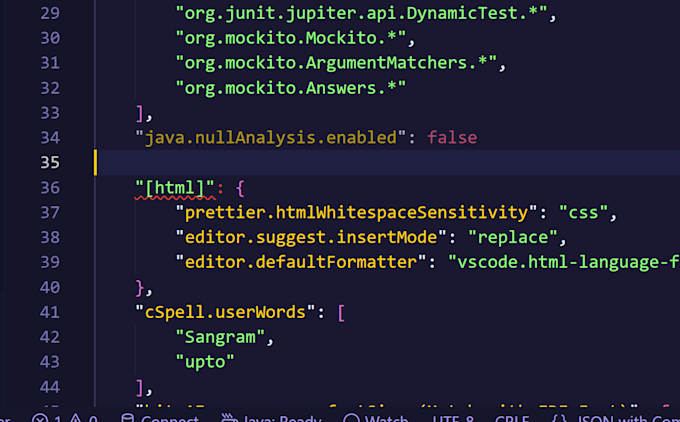Click the opening bracket on line 41
This screenshot has height=422, width=680.
point(341,313)
